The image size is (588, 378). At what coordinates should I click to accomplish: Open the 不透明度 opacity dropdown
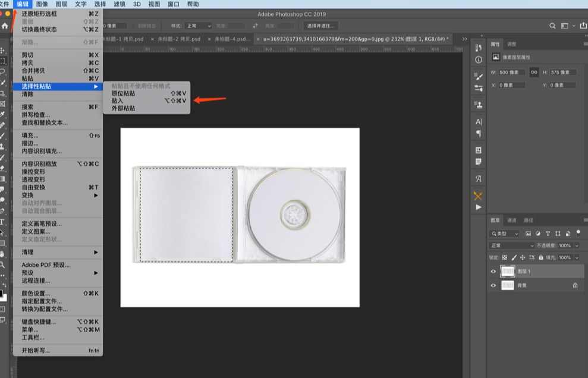point(577,245)
